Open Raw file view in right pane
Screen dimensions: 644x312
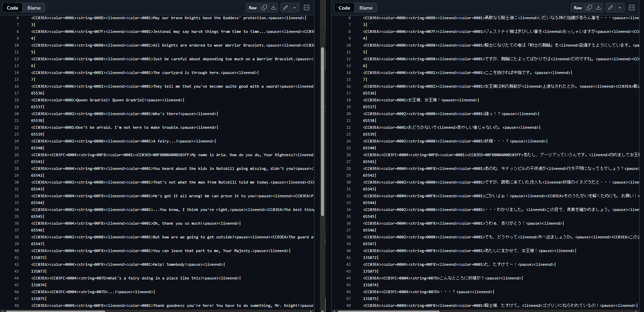(578, 8)
